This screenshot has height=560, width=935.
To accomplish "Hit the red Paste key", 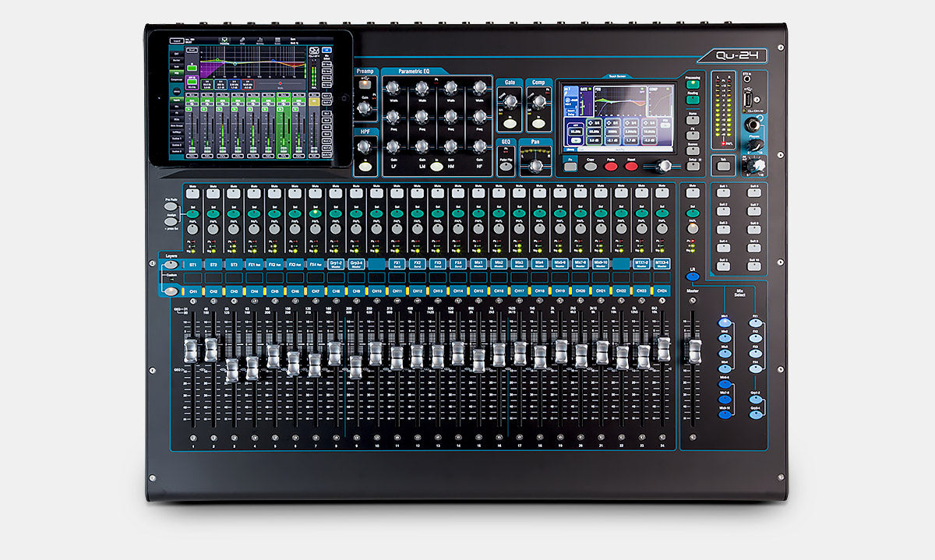I will coord(611,167).
